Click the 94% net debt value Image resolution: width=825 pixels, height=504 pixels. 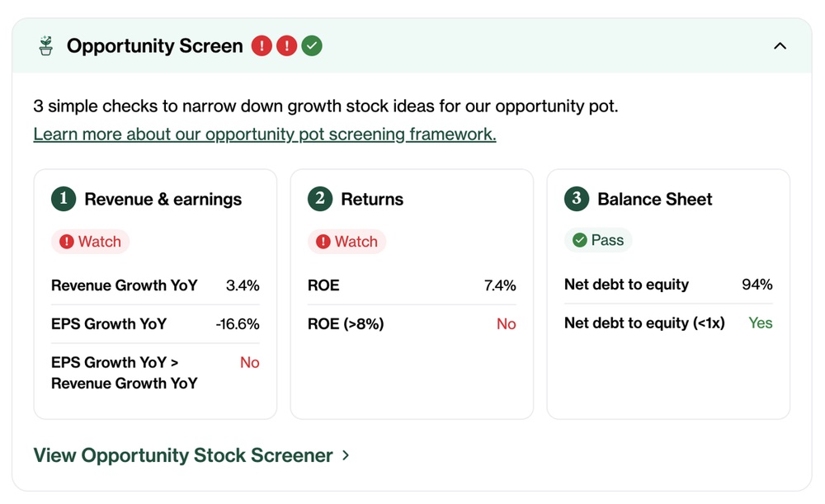[757, 284]
